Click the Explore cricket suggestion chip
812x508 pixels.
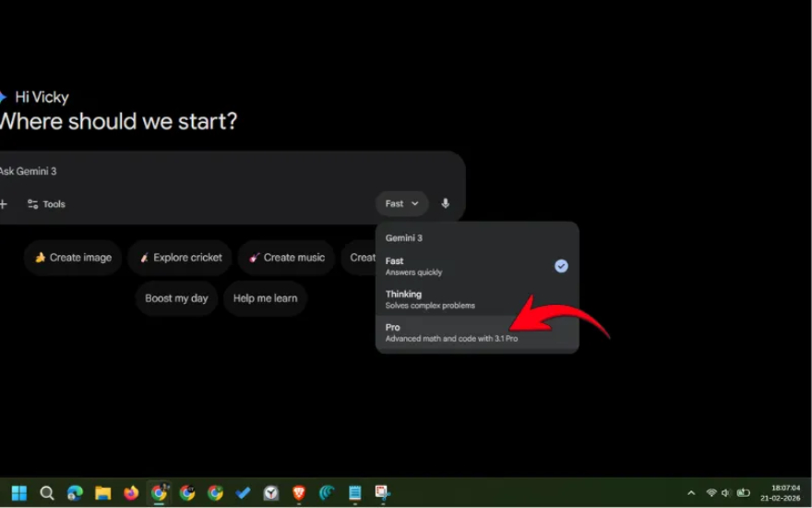pyautogui.click(x=181, y=258)
